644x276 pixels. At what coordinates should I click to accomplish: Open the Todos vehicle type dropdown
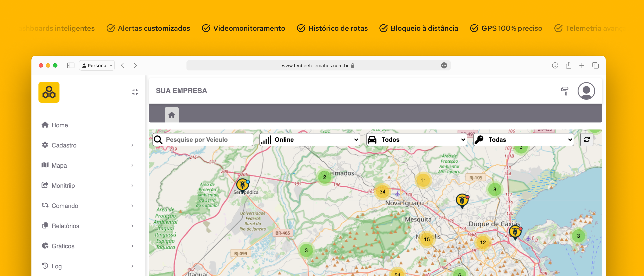[417, 139]
